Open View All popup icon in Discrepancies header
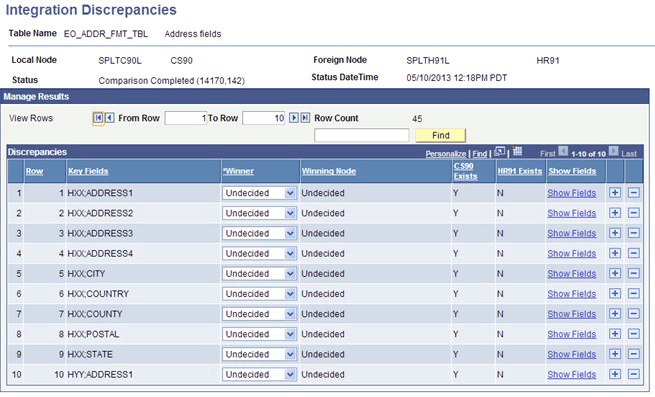 (499, 152)
